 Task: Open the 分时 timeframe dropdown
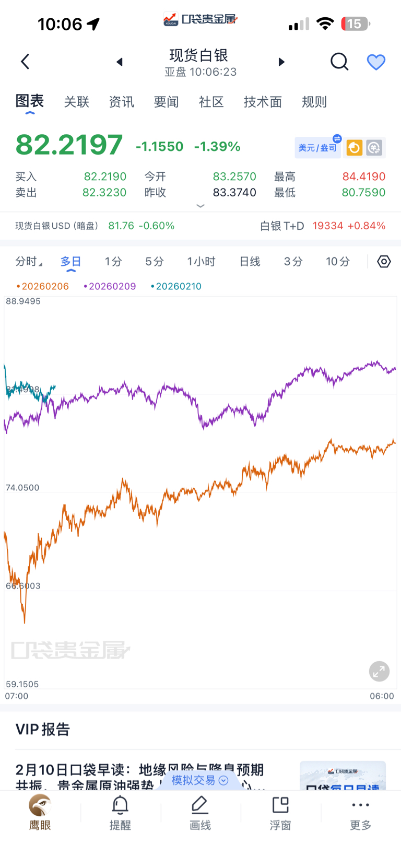[29, 262]
